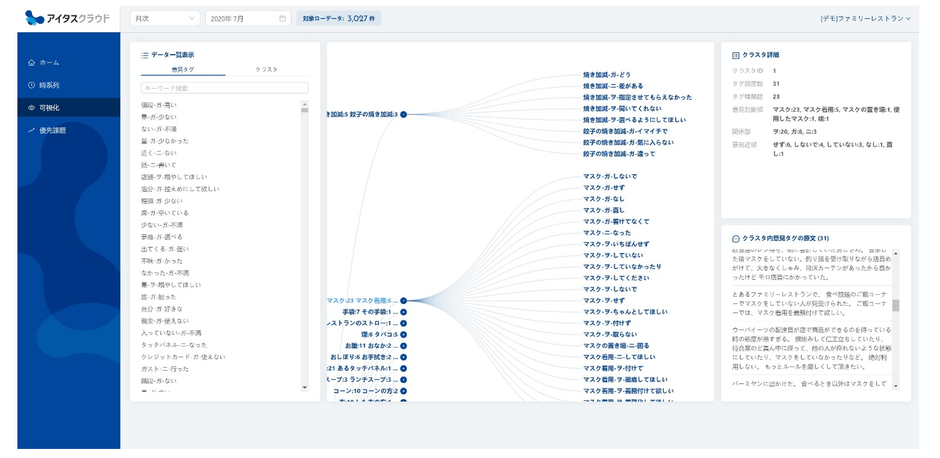This screenshot has width=940, height=458.
Task: Expand the お腹:11 cluster node
Action: 404,345
